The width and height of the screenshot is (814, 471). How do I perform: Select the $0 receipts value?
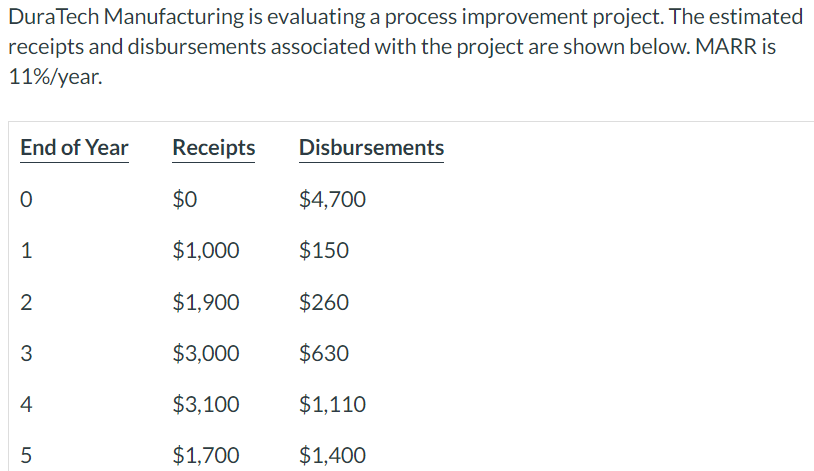(185, 199)
